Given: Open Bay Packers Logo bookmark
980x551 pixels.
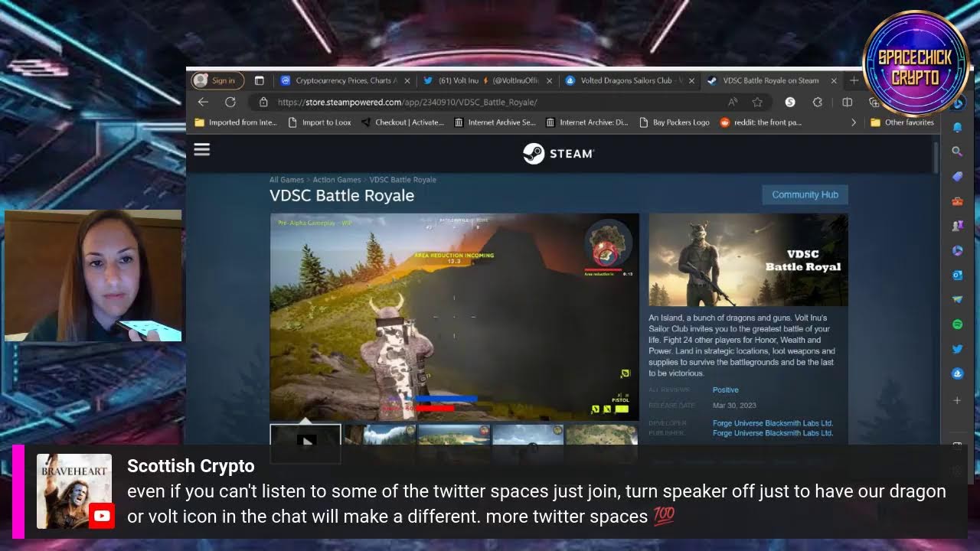Looking at the screenshot, I should tap(674, 122).
